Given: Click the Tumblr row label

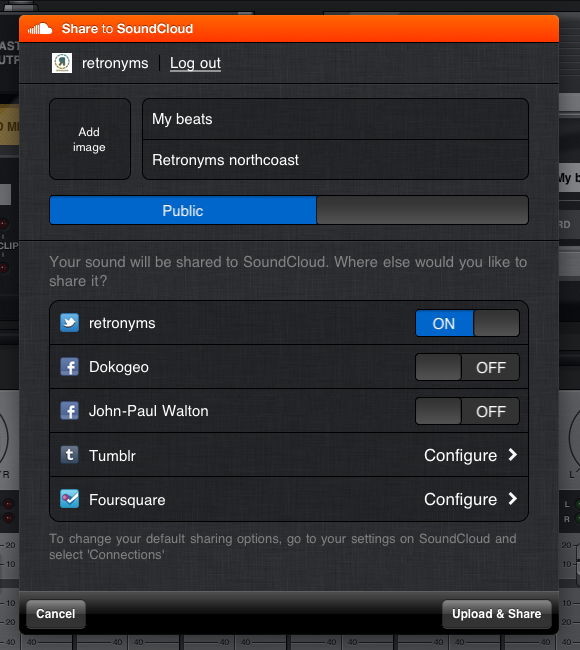Looking at the screenshot, I should 112,456.
